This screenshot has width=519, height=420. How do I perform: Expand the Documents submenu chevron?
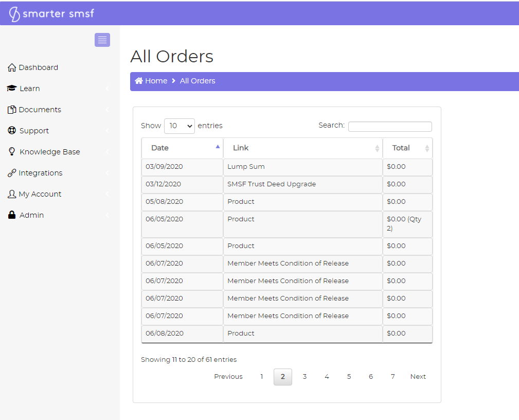[x=107, y=110]
